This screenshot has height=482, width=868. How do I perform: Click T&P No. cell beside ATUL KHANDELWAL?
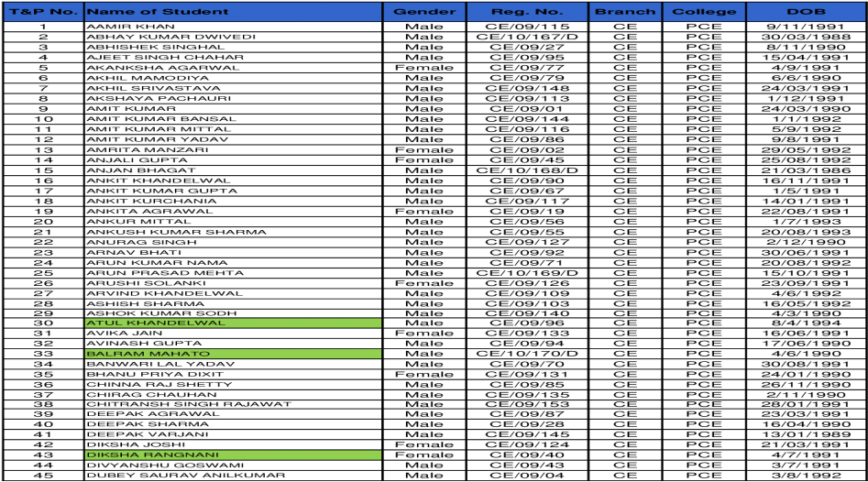[x=44, y=323]
